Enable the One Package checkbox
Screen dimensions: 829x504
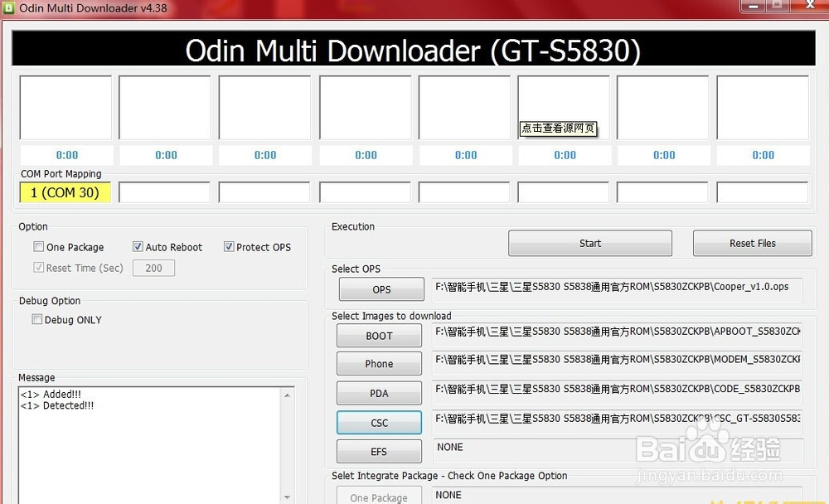coord(37,246)
